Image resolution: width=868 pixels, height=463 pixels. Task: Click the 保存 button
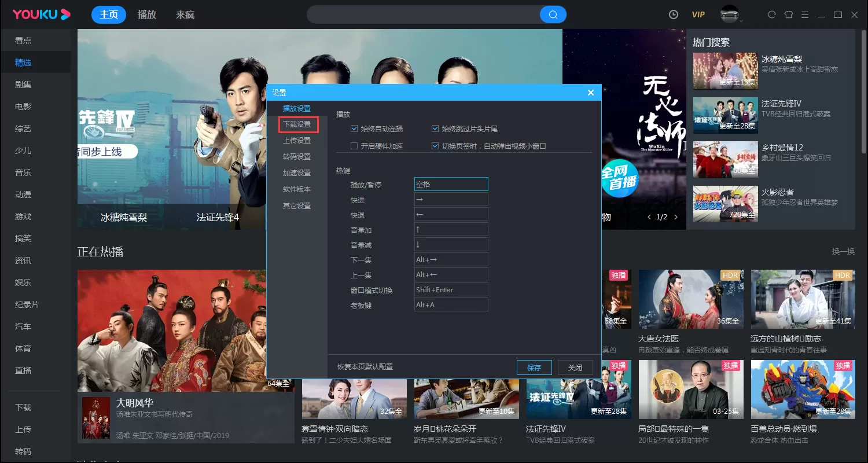[534, 368]
